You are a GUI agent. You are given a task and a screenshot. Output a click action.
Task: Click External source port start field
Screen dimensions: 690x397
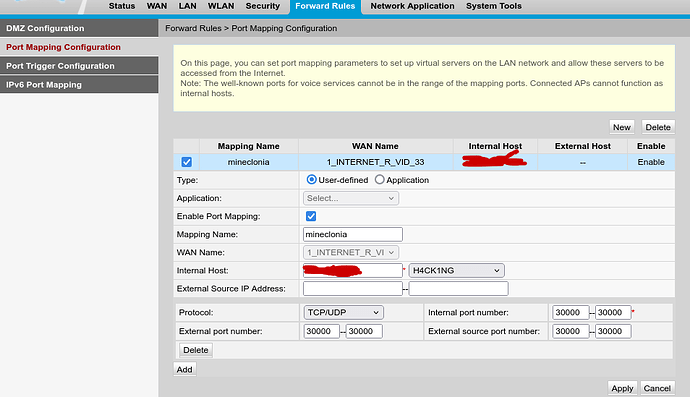click(x=570, y=331)
